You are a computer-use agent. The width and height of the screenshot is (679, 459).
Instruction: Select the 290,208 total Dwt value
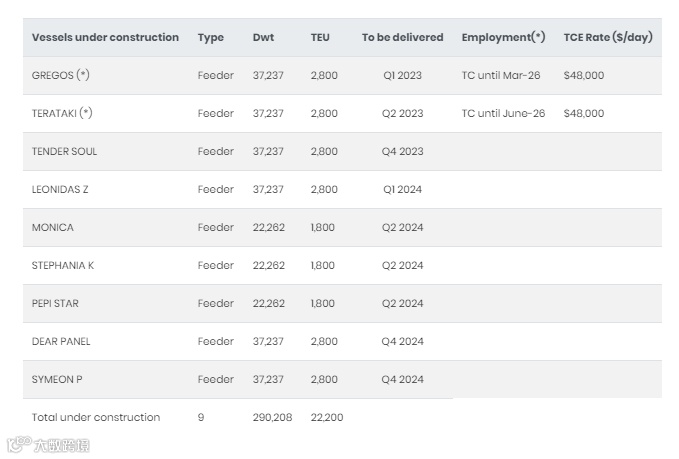coord(272,418)
